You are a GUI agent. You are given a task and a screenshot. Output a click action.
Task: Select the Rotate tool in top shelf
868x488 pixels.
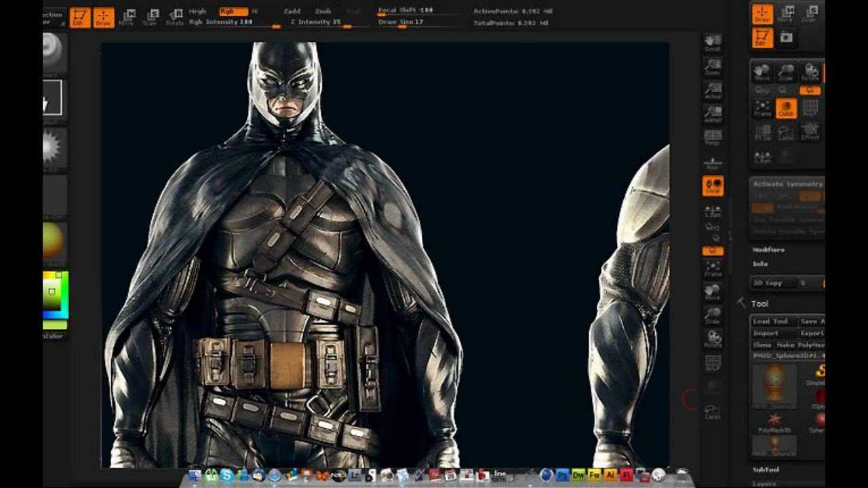pyautogui.click(x=176, y=17)
